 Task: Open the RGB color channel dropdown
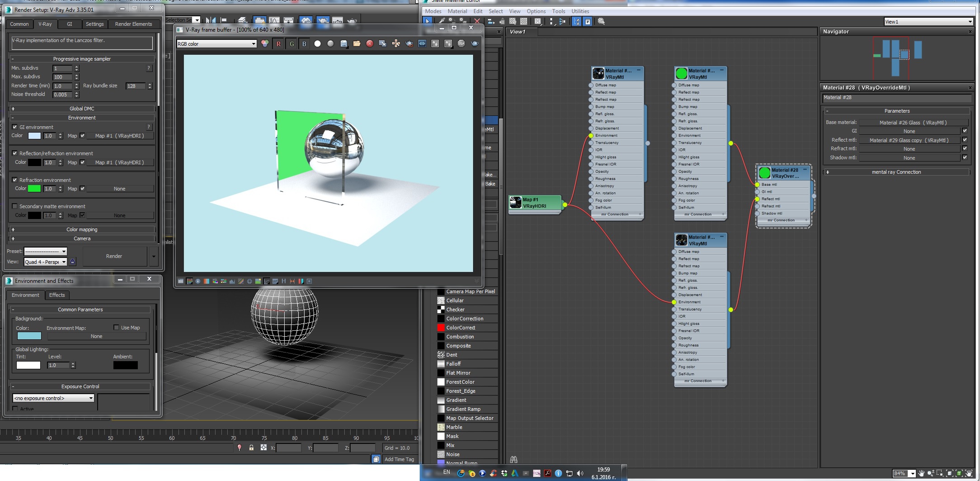pyautogui.click(x=217, y=44)
